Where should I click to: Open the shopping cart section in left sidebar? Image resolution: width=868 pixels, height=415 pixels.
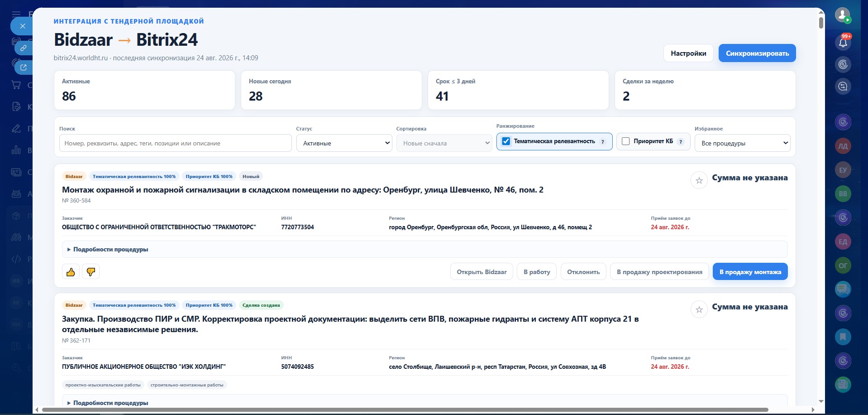(x=16, y=85)
